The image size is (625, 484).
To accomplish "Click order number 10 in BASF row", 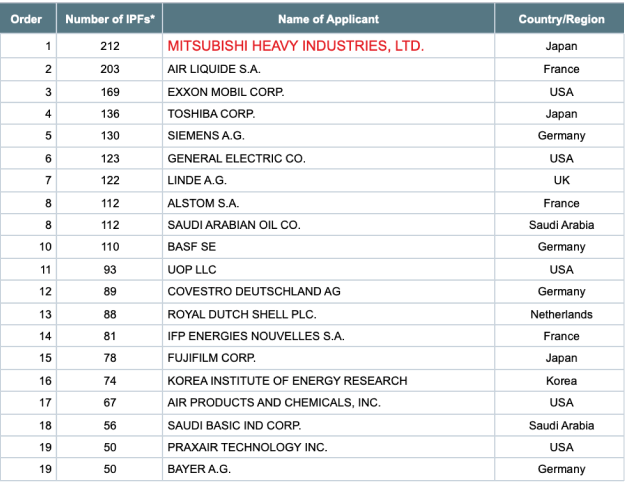I will point(45,247).
